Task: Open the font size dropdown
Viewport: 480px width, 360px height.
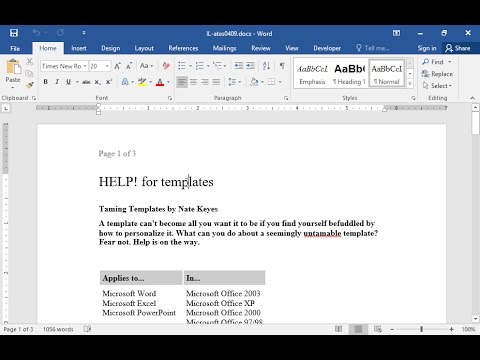Action: click(x=107, y=66)
